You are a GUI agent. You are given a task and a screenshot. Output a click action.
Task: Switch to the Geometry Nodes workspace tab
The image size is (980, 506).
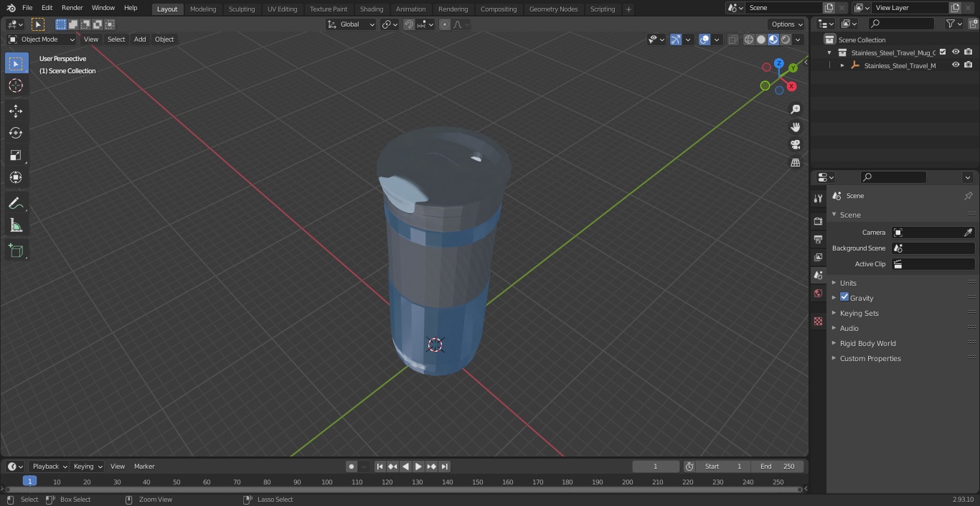point(553,9)
